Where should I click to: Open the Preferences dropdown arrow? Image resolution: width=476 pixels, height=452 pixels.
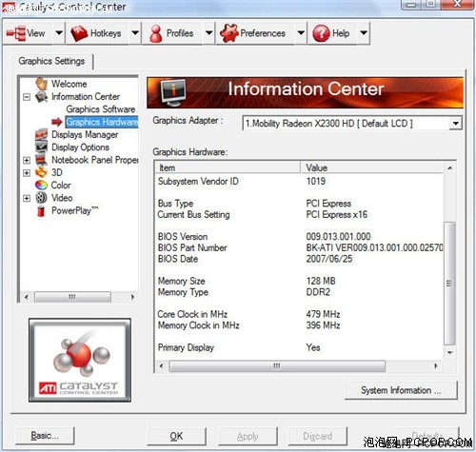[301, 33]
